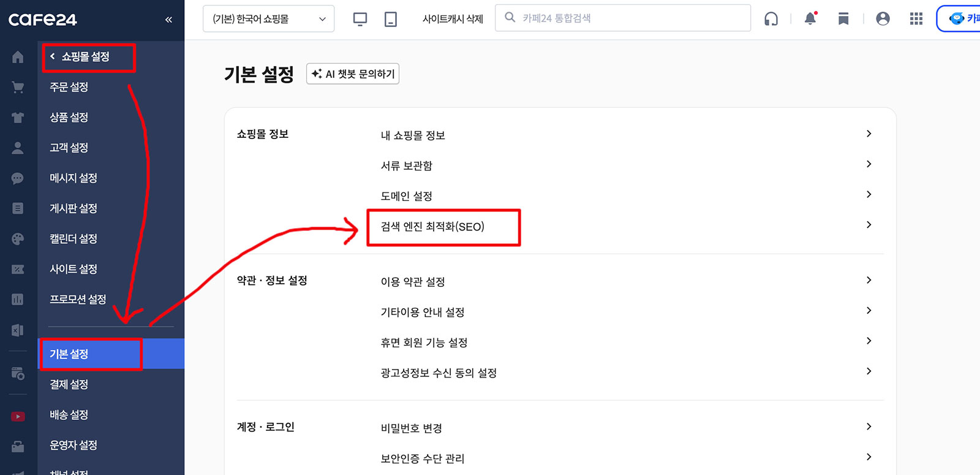Screen dimensions: 980x475
Task: Open the person customers icon
Action: [x=18, y=148]
